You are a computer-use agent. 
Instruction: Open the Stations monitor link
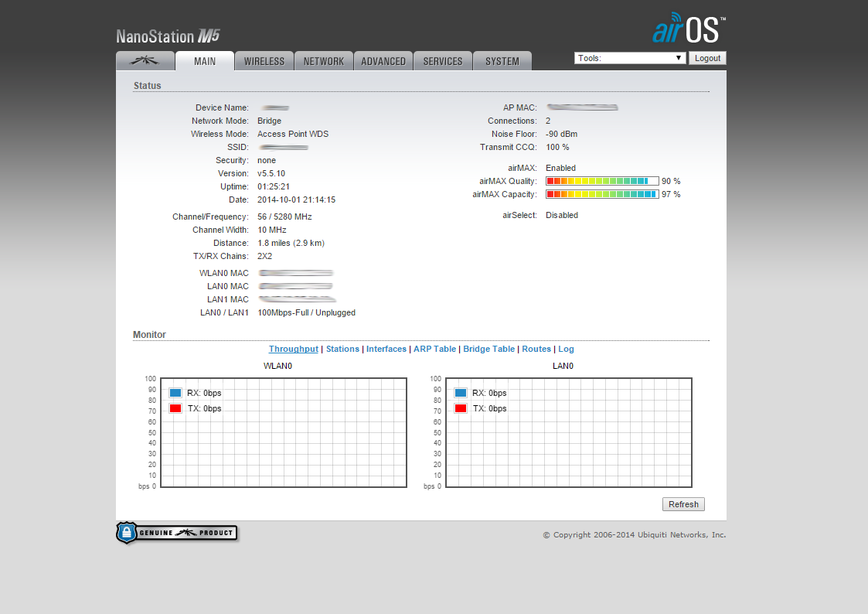coord(342,349)
